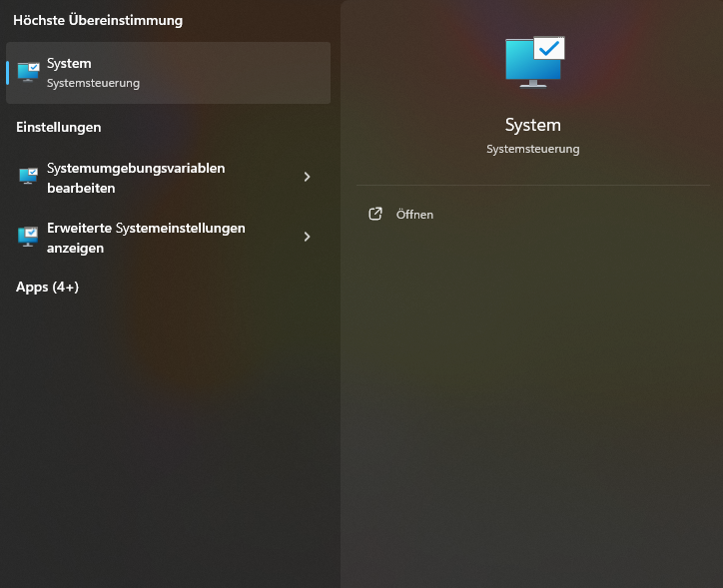Select Systemumgebungsvariablen bearbeiten setting

point(169,178)
